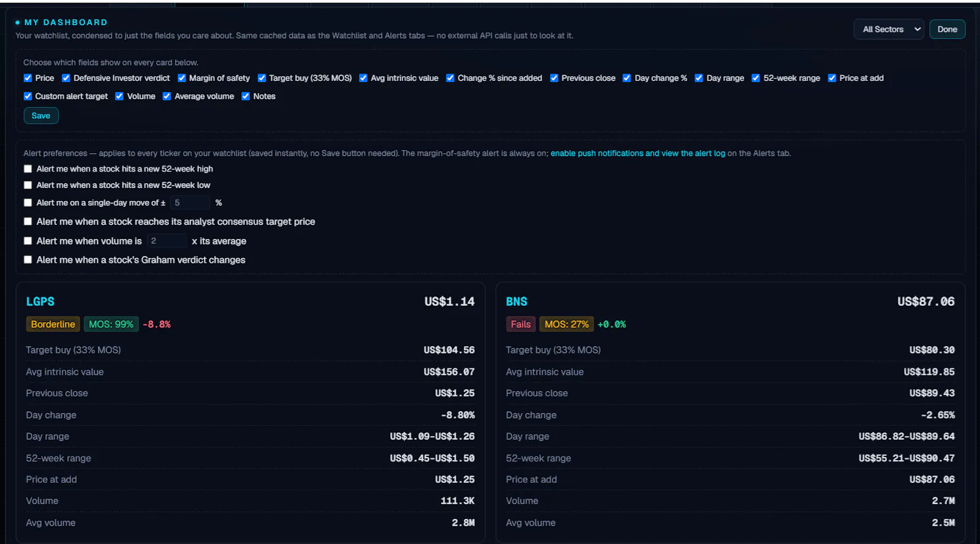Select BNS volume 2.7M
Viewport: 980px width, 544px height.
click(x=943, y=501)
